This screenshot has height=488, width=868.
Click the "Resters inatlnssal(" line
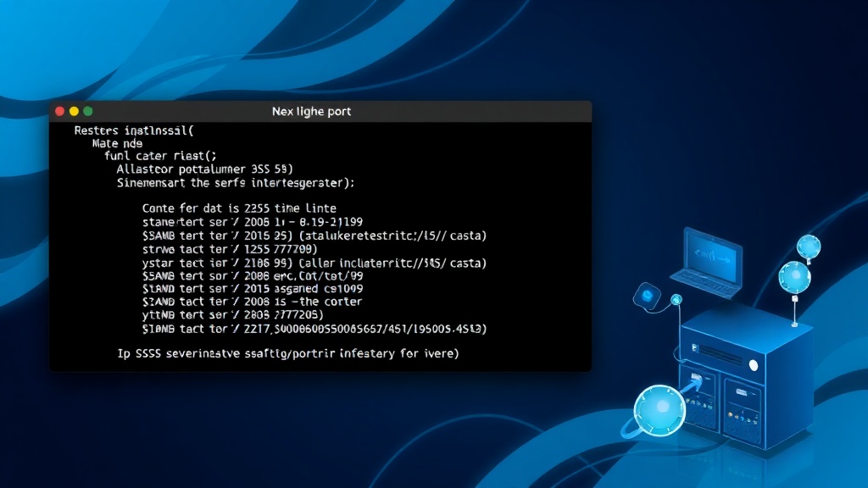(134, 130)
